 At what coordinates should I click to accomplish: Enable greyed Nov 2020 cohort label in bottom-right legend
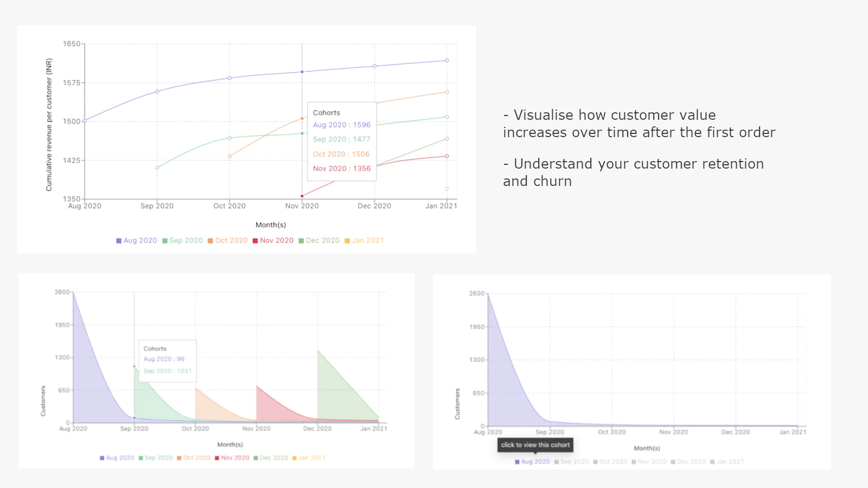point(652,462)
